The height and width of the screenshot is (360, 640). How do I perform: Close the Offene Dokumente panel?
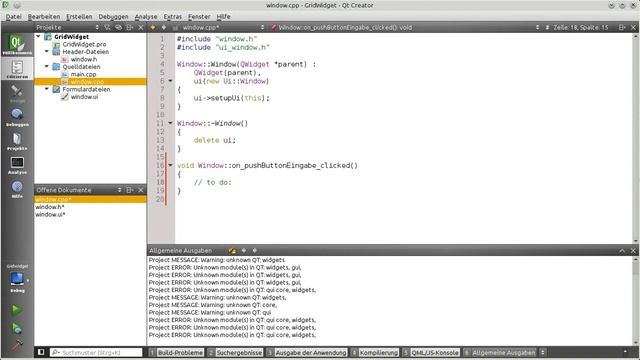pos(141,190)
